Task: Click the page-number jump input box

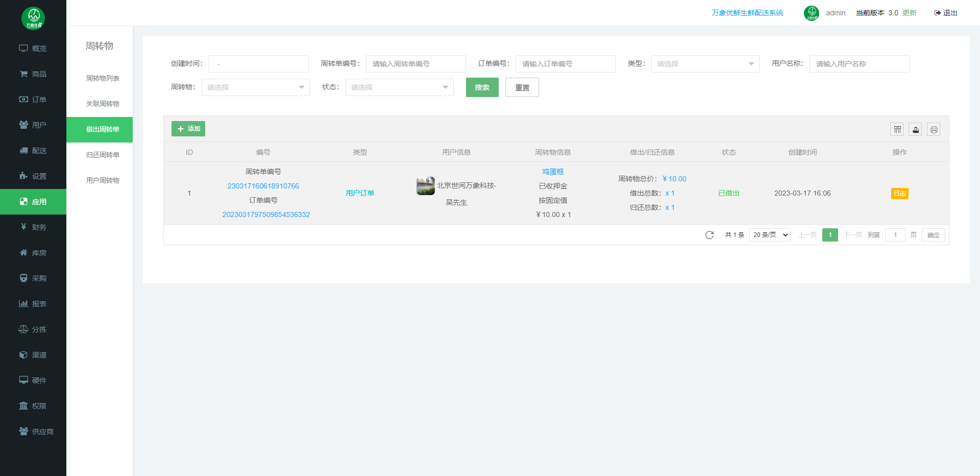Action: point(895,235)
